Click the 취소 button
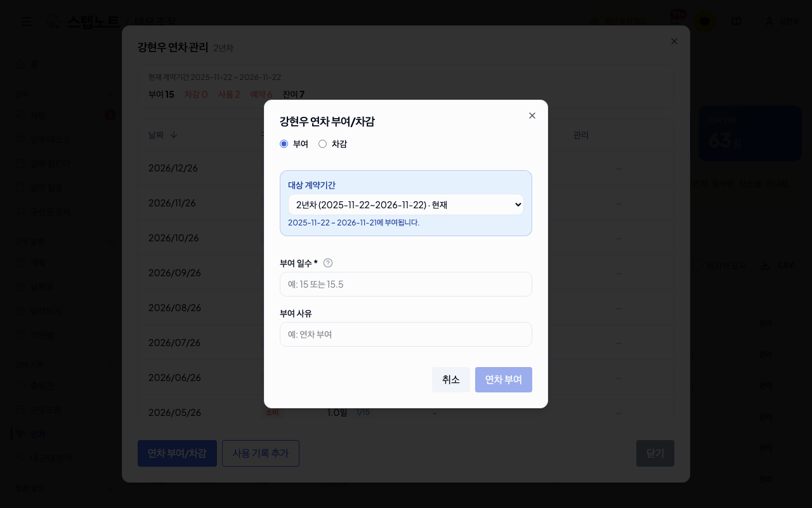 pos(451,380)
